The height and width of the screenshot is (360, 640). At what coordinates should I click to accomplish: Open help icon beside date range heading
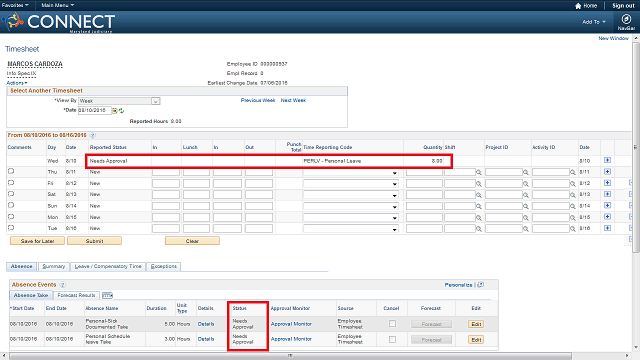[92, 135]
